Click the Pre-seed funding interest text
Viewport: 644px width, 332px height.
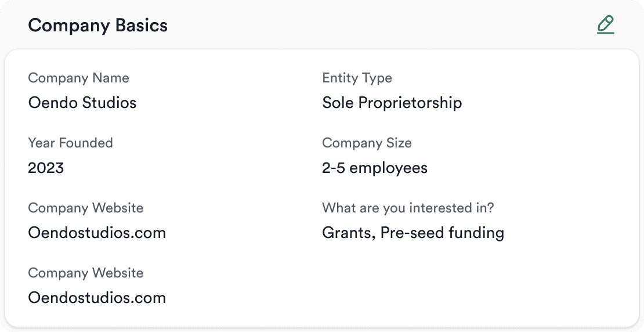tap(442, 233)
